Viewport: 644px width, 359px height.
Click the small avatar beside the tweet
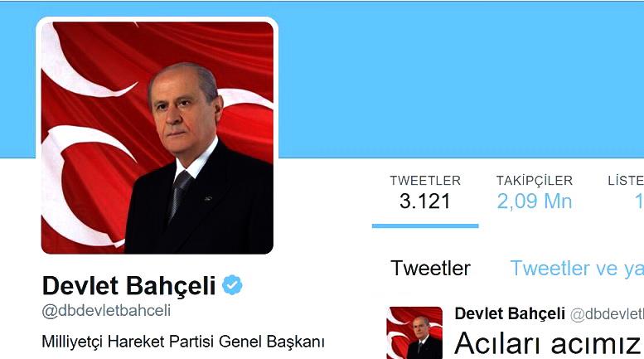point(414,332)
